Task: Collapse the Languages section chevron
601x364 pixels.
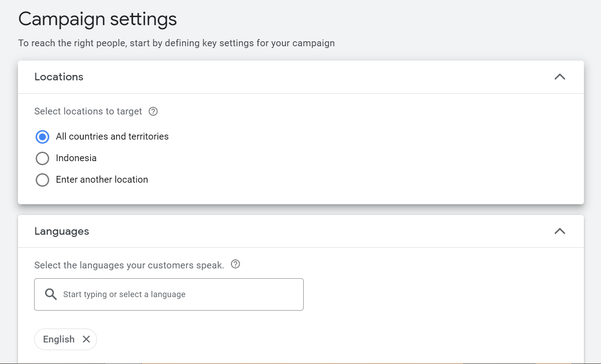Action: [x=560, y=231]
